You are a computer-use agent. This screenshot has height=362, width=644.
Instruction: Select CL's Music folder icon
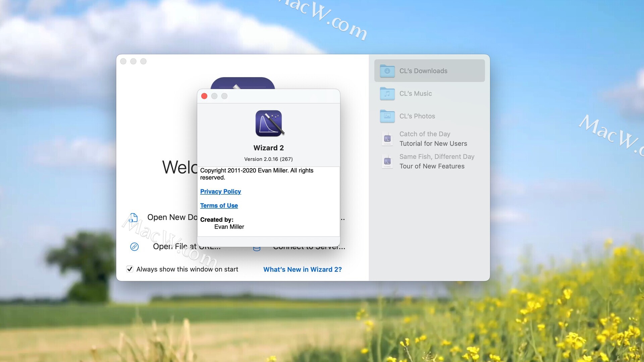tap(387, 94)
